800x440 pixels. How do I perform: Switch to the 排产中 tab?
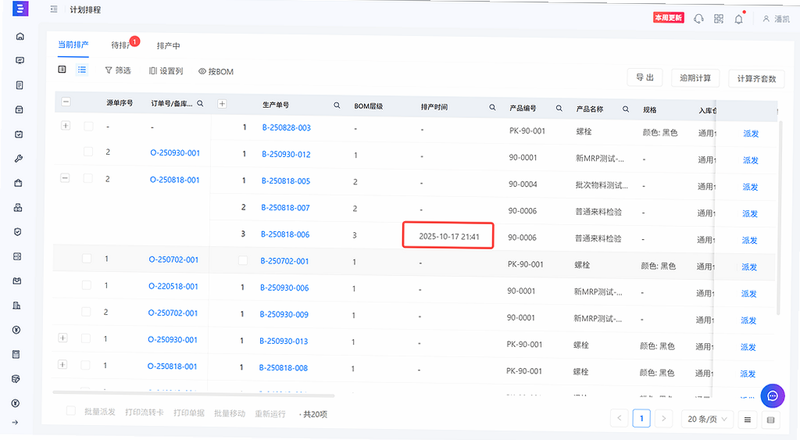168,46
